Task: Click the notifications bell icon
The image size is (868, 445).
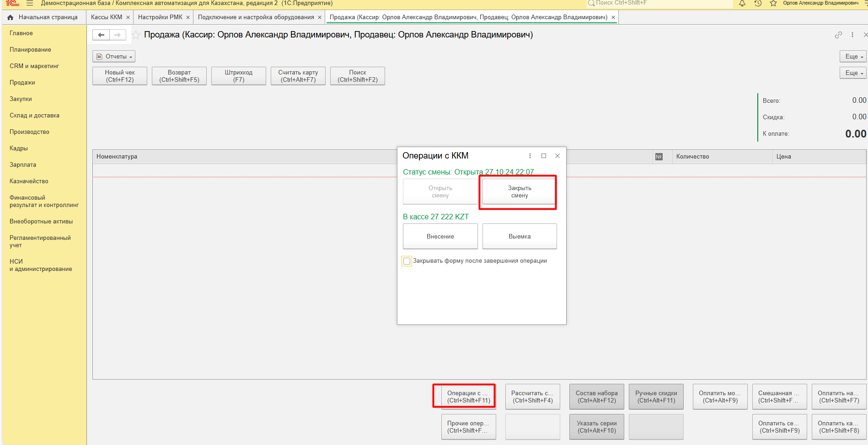Action: [x=742, y=3]
